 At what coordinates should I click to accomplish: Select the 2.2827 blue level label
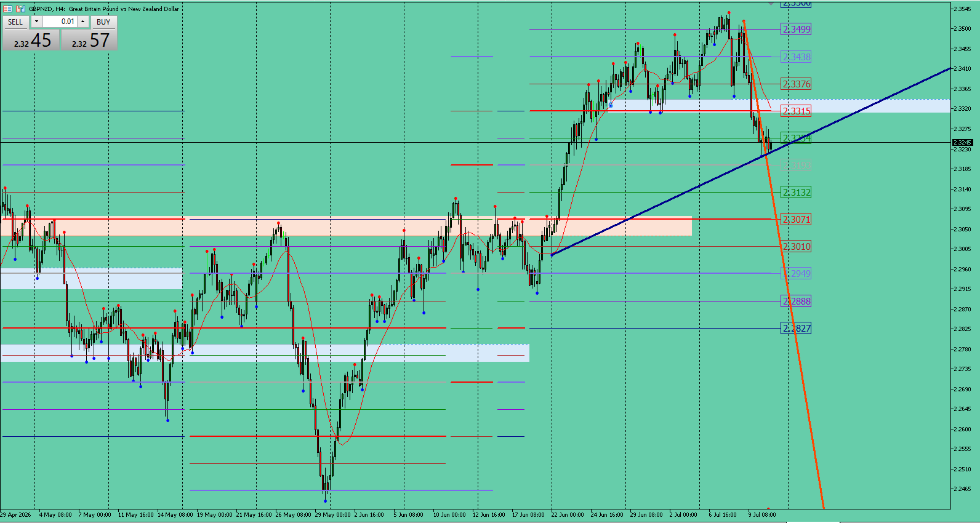[x=796, y=328]
